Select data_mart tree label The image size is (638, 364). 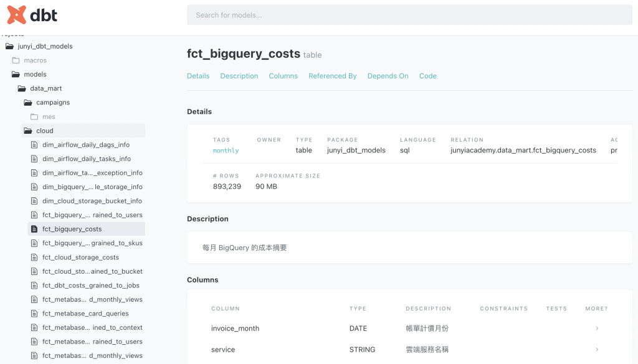point(46,88)
